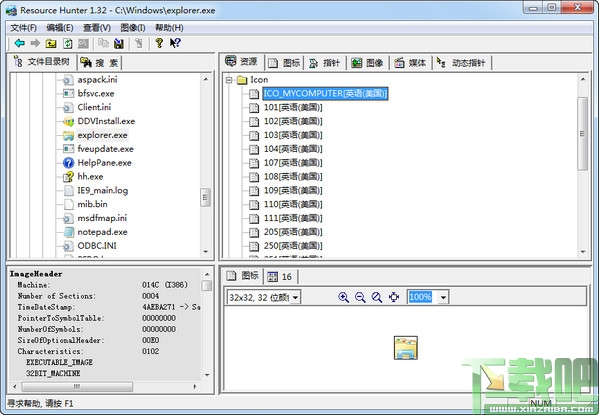The height and width of the screenshot is (415, 599).
Task: Click the forward arrow toolbar icon
Action: pyautogui.click(x=35, y=43)
